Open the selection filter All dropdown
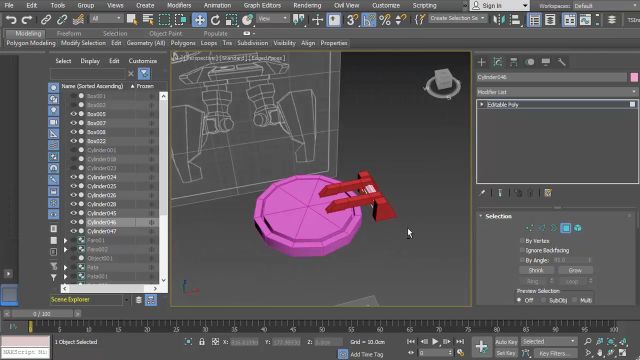The image size is (640, 360). [106, 18]
